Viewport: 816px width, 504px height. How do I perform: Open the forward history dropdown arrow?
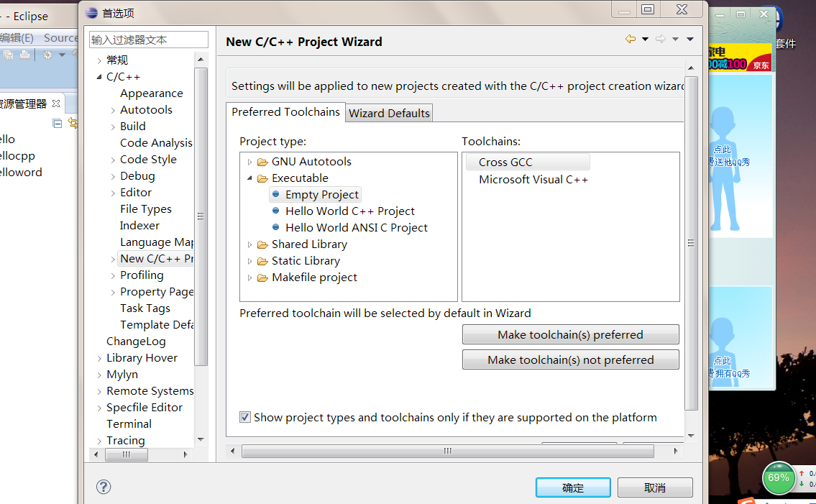point(676,39)
